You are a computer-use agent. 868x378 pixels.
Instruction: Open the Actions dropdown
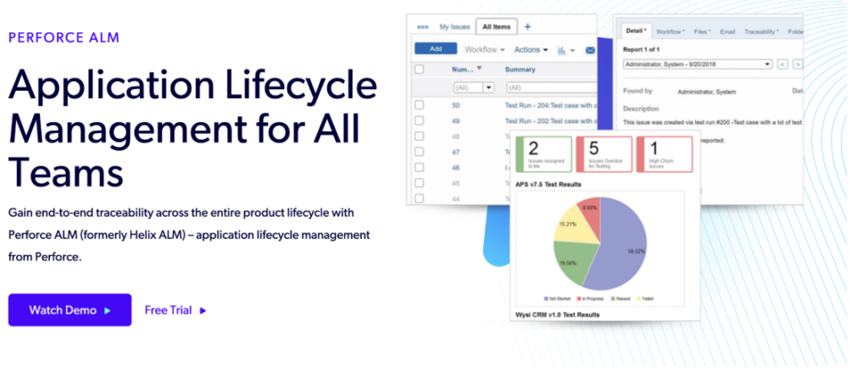point(531,50)
